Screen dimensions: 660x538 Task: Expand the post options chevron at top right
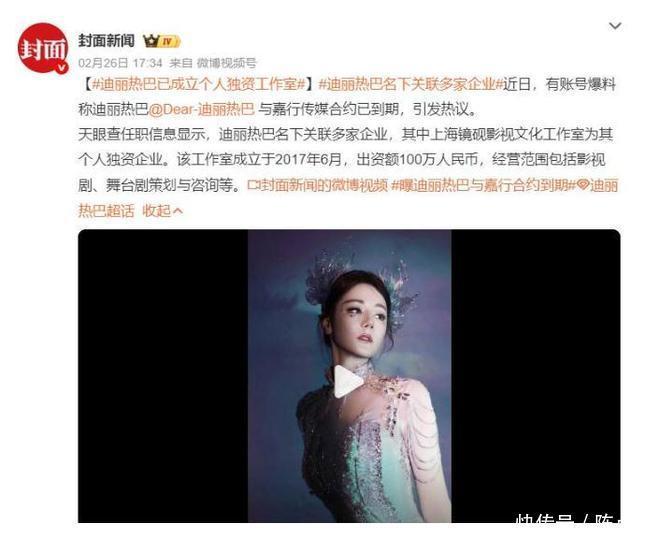pyautogui.click(x=615, y=26)
